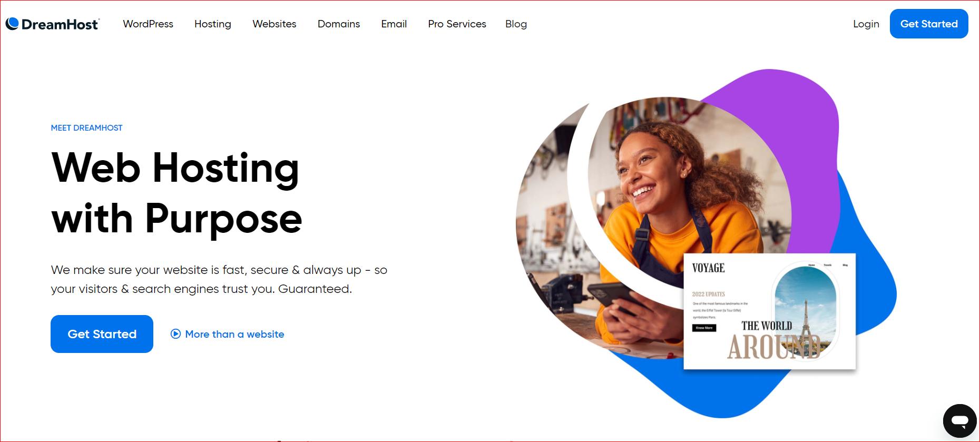Open the Hosting menu
The image size is (980, 442).
[213, 24]
